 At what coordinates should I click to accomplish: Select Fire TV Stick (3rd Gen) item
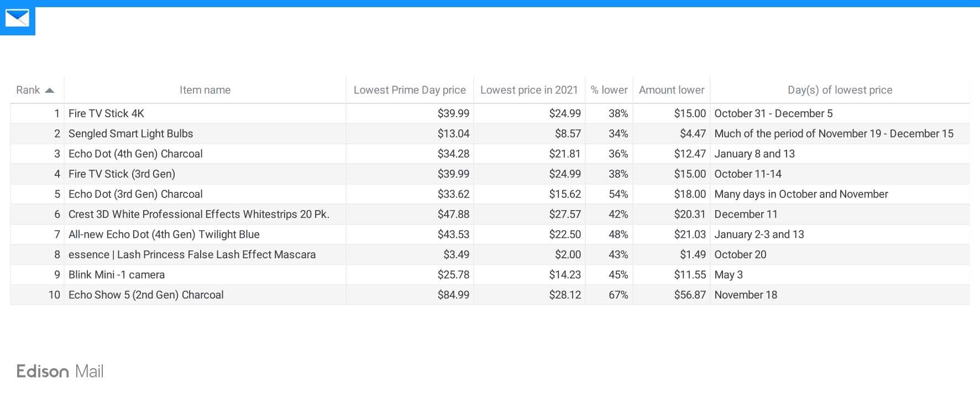[x=122, y=174]
